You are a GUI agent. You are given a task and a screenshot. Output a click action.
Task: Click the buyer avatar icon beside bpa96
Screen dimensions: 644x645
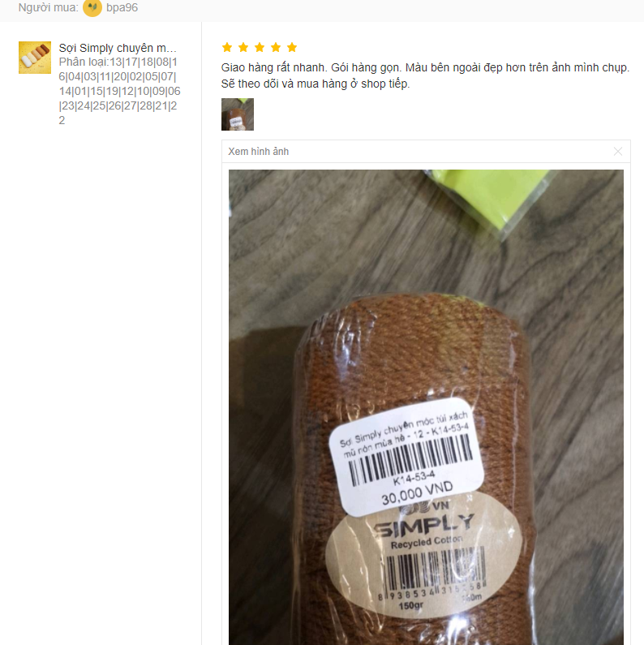(x=92, y=8)
